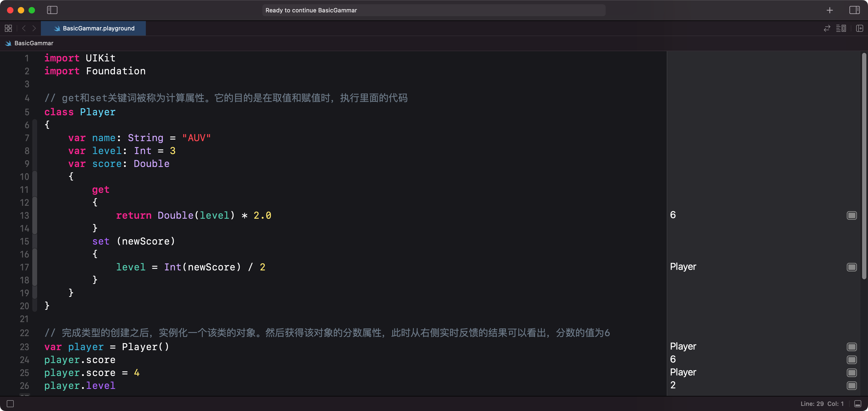
Task: Toggle the navigator sidebar
Action: (52, 10)
